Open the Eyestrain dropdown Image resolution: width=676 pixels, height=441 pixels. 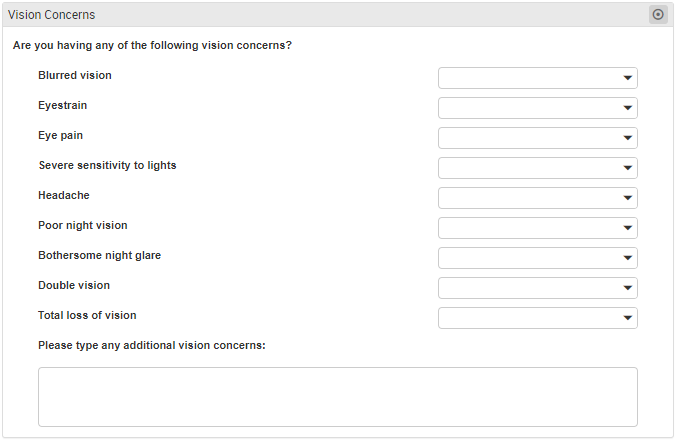(x=538, y=108)
